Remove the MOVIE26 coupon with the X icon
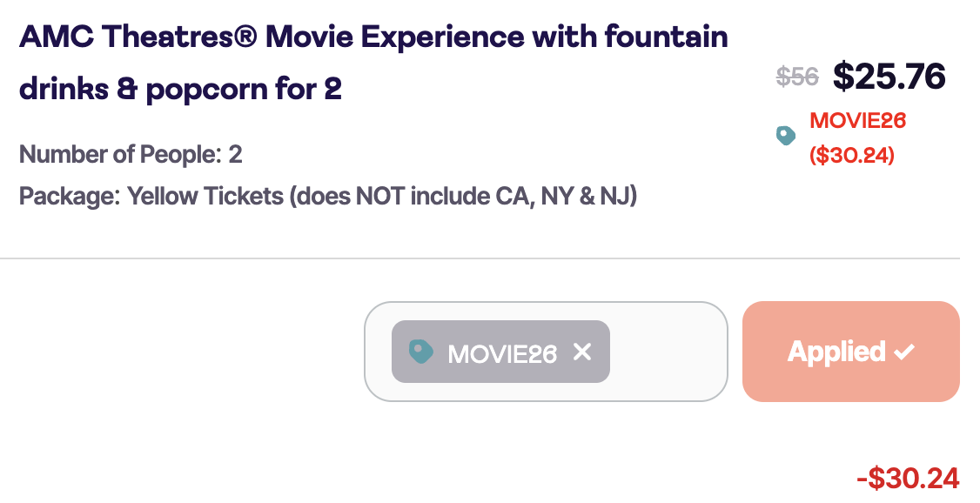This screenshot has height=503, width=980. coord(582,352)
